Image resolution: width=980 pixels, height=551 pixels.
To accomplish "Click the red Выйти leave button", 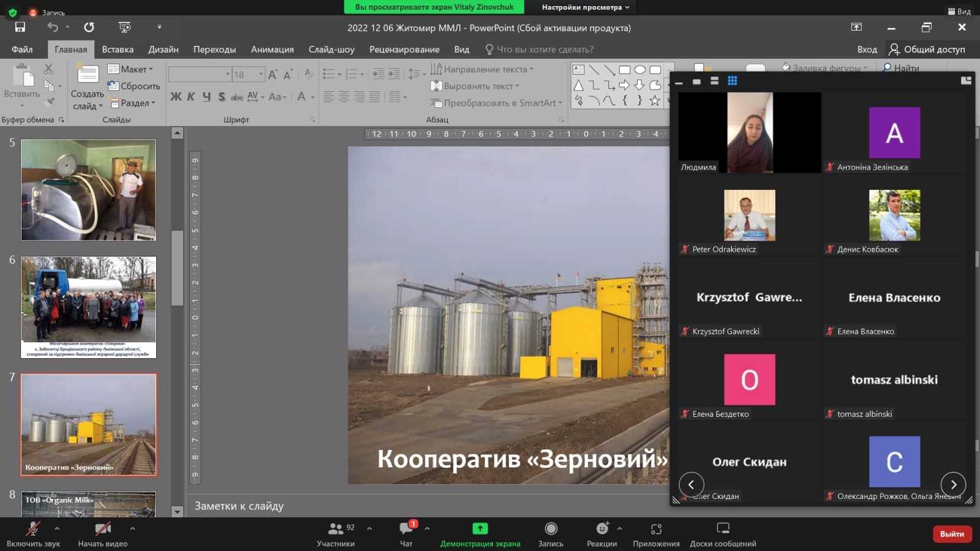I will pyautogui.click(x=952, y=534).
